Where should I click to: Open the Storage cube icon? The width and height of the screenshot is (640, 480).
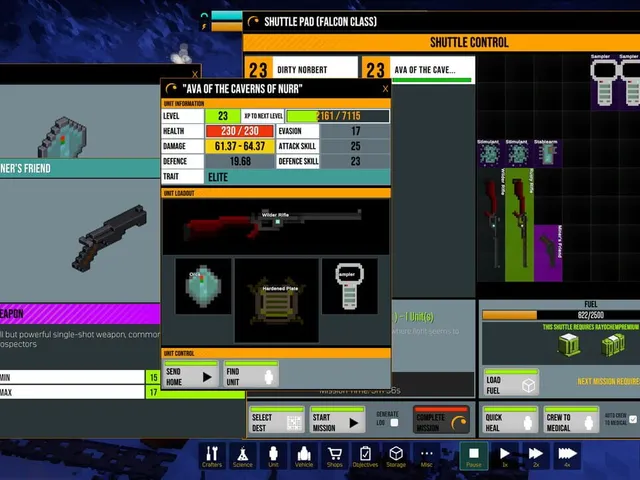point(396,456)
